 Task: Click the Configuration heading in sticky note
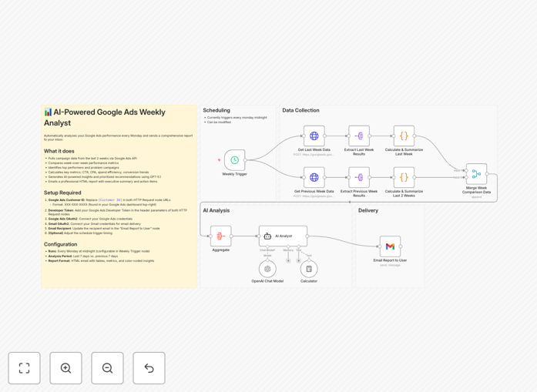point(60,244)
